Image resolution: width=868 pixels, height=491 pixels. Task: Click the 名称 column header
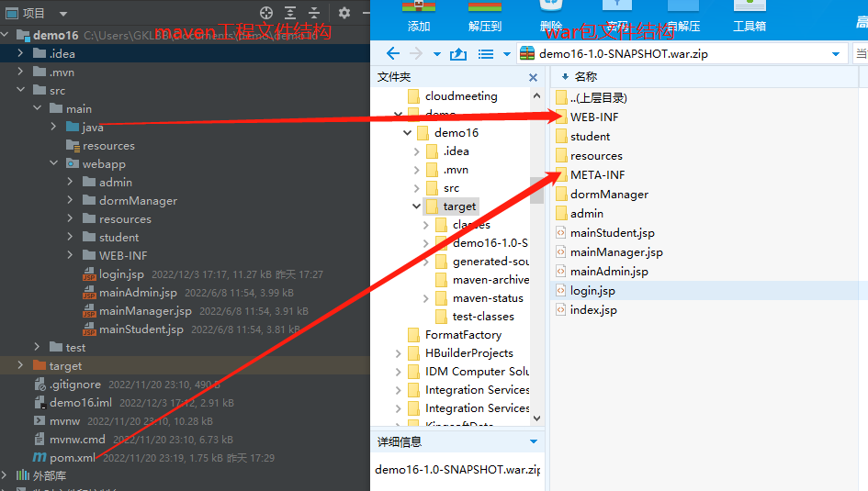[x=585, y=77]
